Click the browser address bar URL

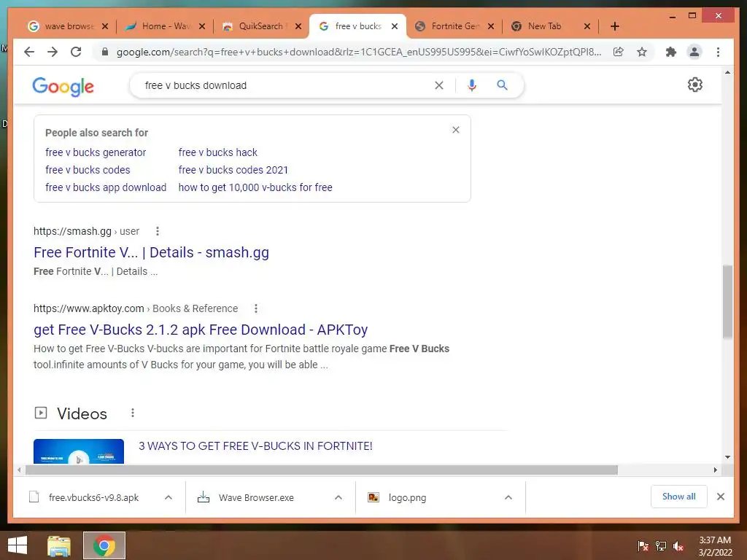[x=358, y=52]
